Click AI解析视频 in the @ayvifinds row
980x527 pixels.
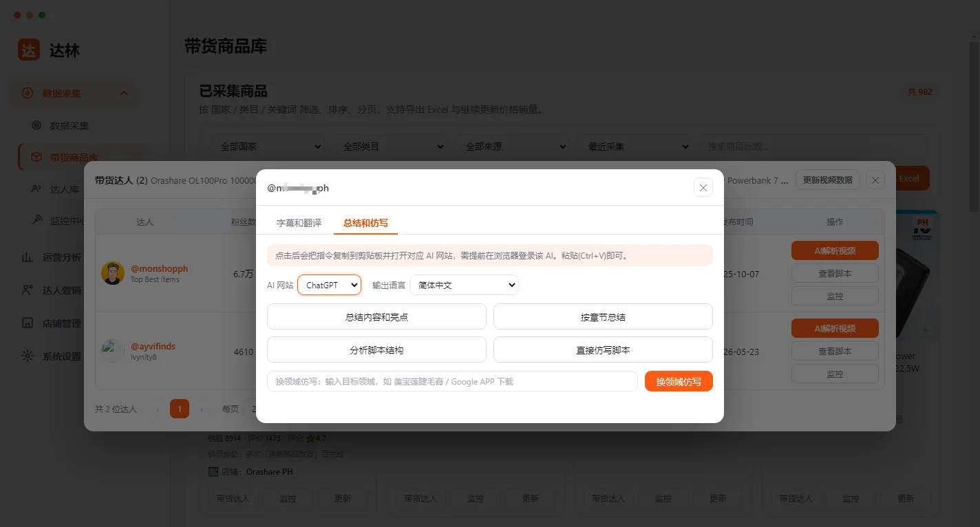tap(835, 328)
